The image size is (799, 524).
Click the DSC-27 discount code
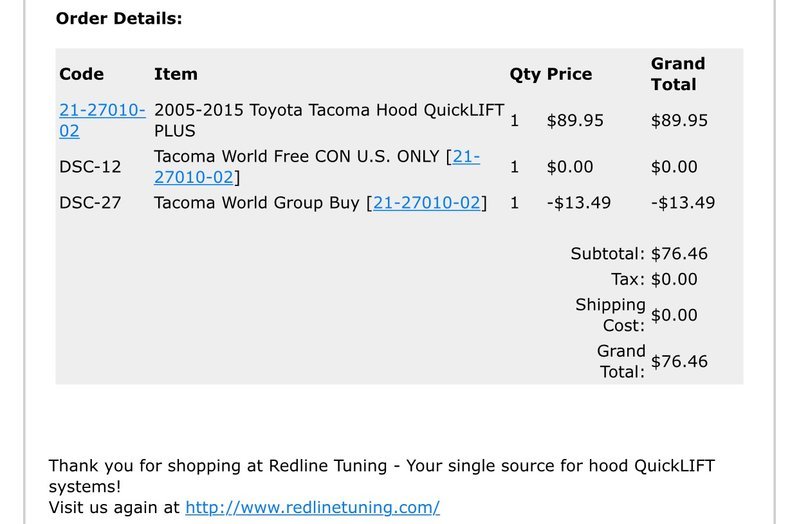coord(90,203)
